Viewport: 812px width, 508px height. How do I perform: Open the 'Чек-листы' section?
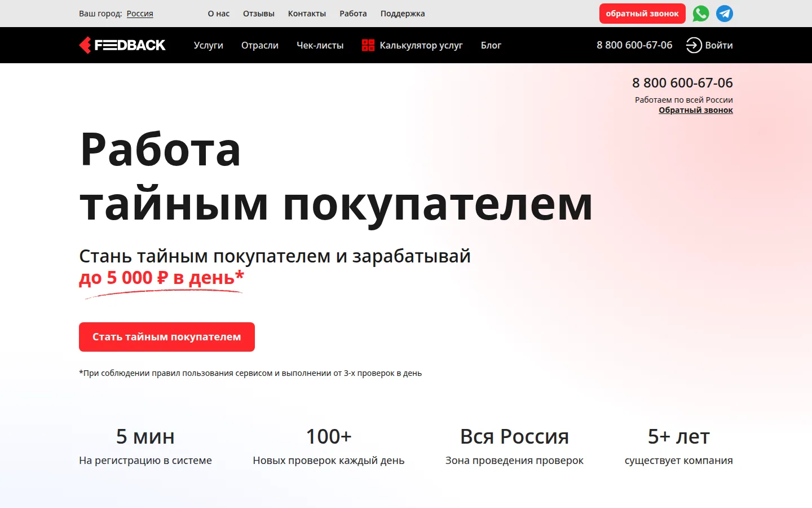click(320, 45)
